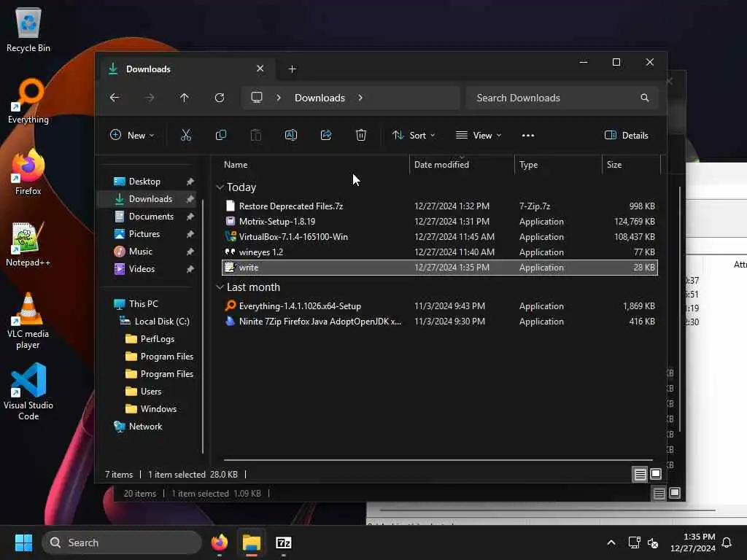This screenshot has height=560, width=747.
Task: Click the taskbar Search box
Action: pyautogui.click(x=122, y=542)
